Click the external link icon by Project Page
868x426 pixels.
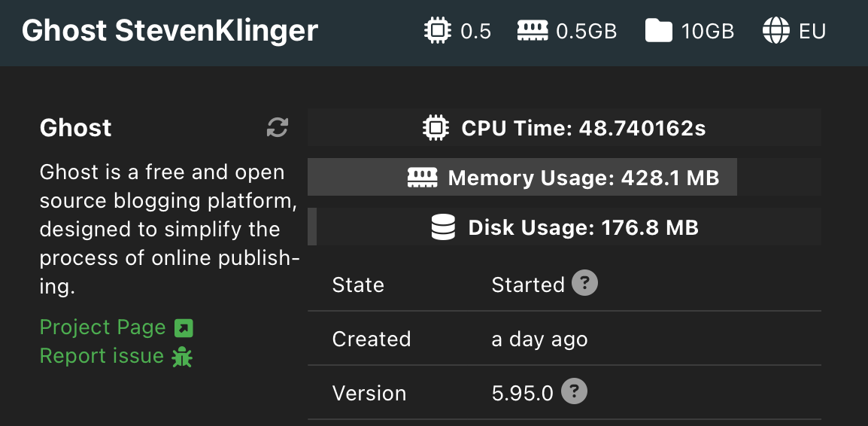[x=184, y=328]
